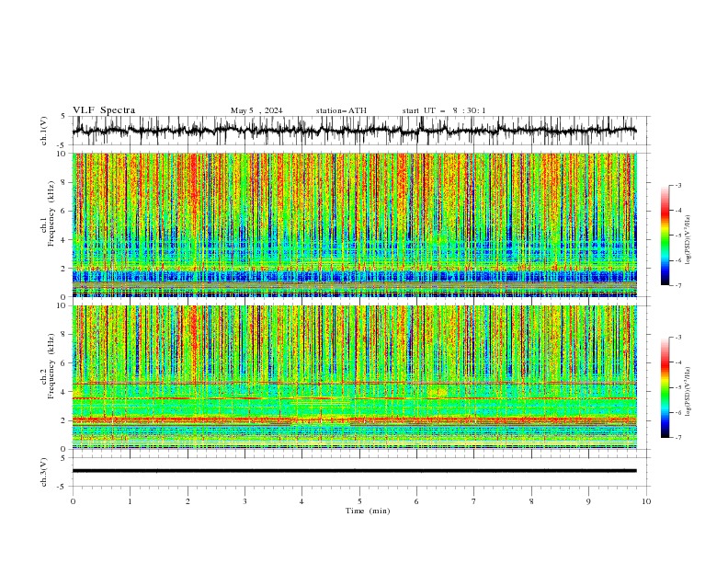Click time axis tick label '8'
The width and height of the screenshot is (728, 563).
click(x=531, y=501)
